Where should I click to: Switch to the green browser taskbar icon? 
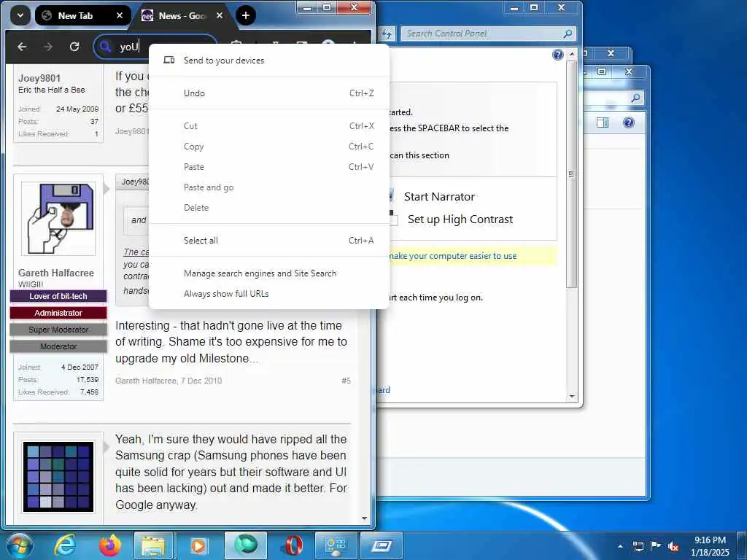[x=246, y=545]
